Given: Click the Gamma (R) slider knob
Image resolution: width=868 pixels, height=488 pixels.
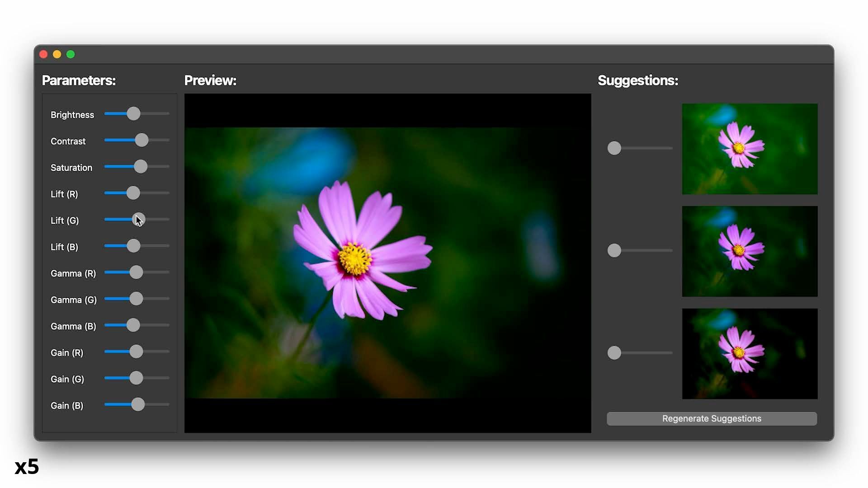Looking at the screenshot, I should [x=136, y=272].
